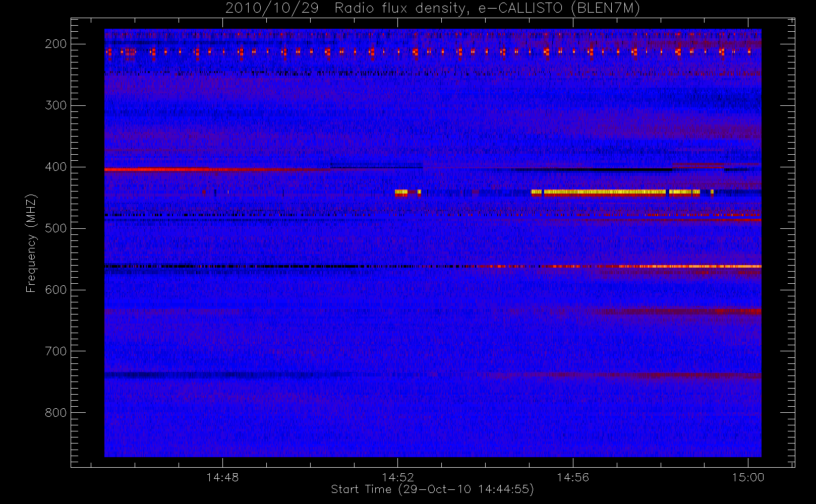The height and width of the screenshot is (504, 816).
Task: Click the 'Frequency (MHz)' axis label
Action: point(31,243)
